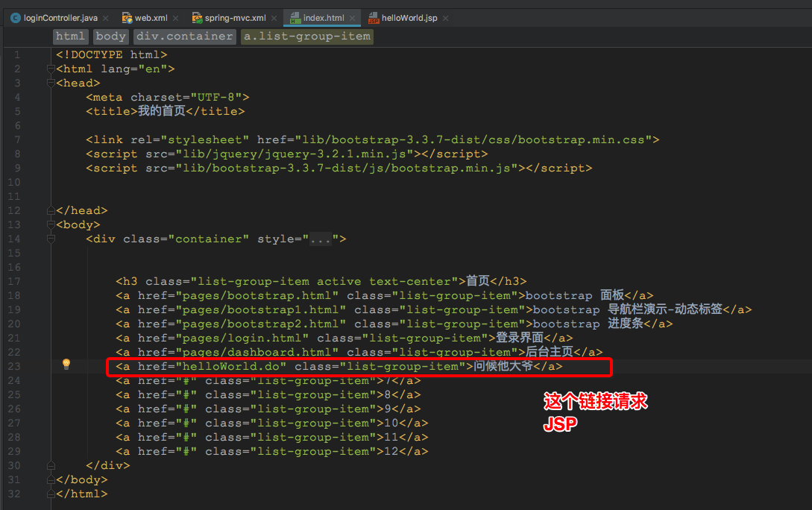812x510 pixels.
Task: Click line number 1 in the gutter
Action: (17, 55)
